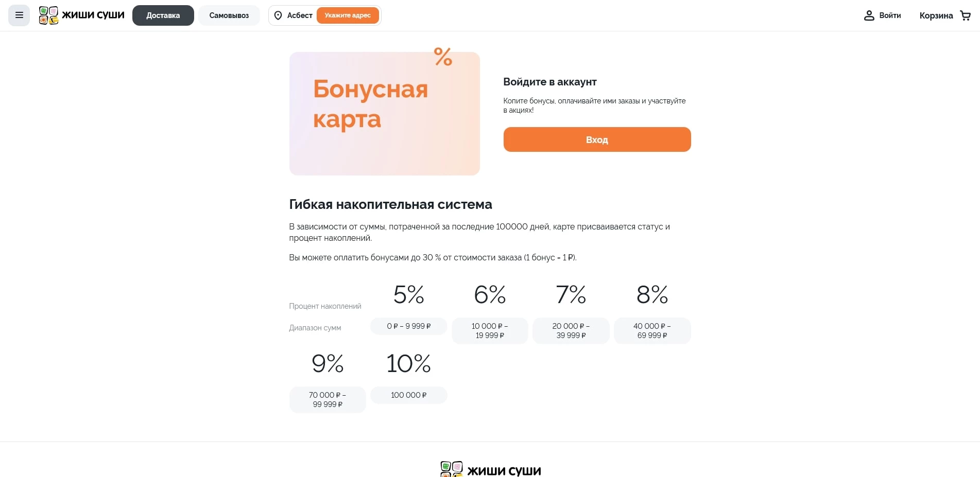Viewport: 980px width, 477px height.
Task: Click the 10% tier amount tile
Action: (x=409, y=395)
